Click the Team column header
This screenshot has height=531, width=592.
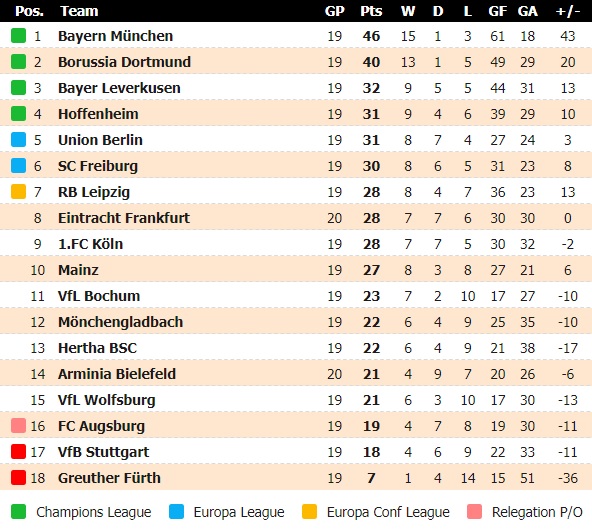click(79, 11)
